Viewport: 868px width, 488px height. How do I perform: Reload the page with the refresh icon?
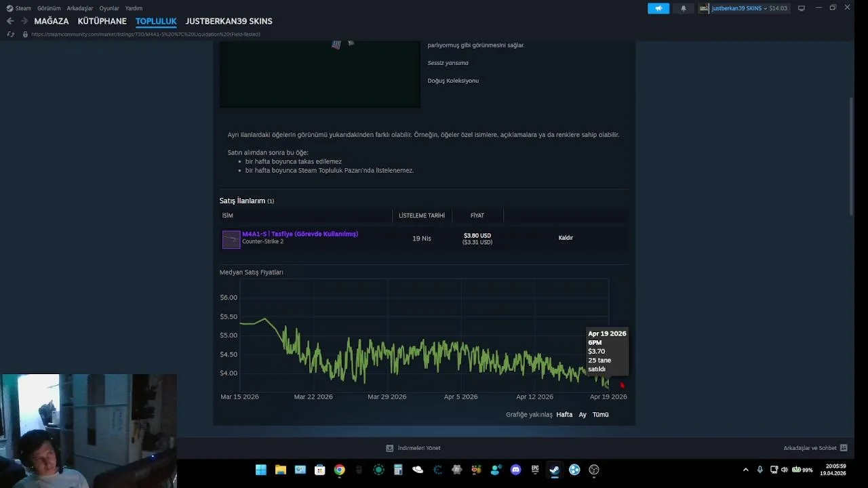pos(10,34)
